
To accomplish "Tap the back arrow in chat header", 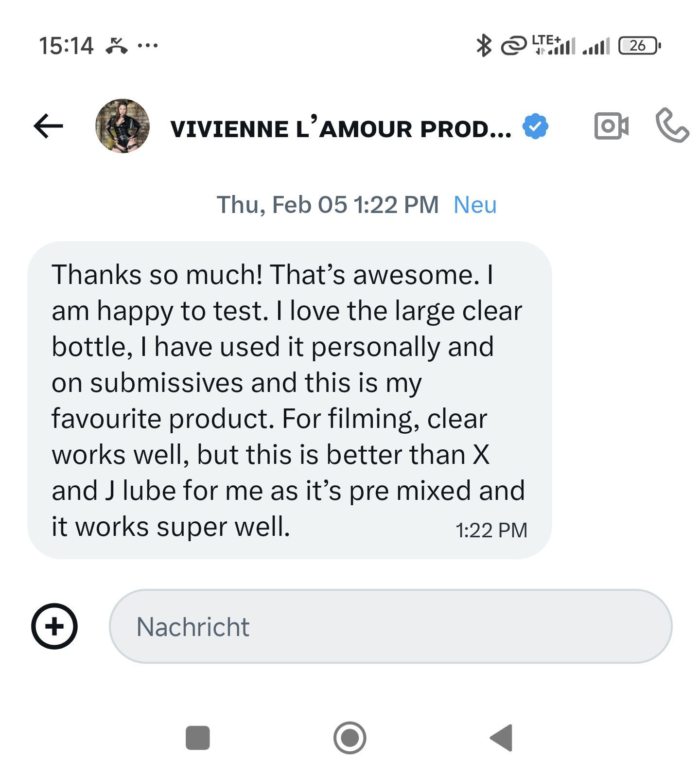I will point(48,126).
